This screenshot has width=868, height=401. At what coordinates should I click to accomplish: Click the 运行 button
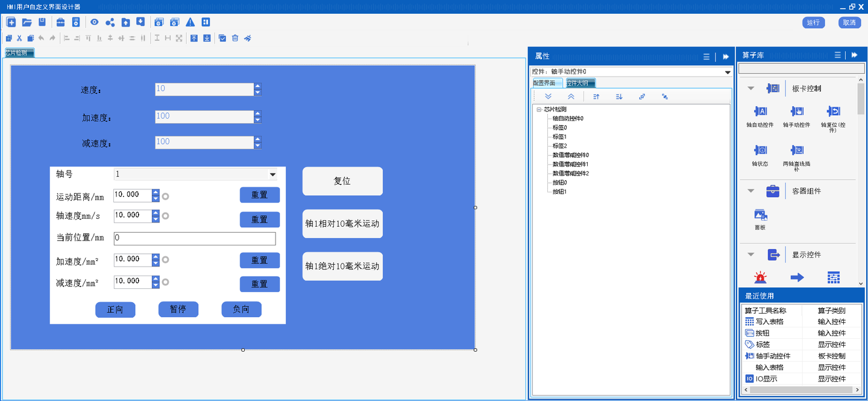pos(813,22)
